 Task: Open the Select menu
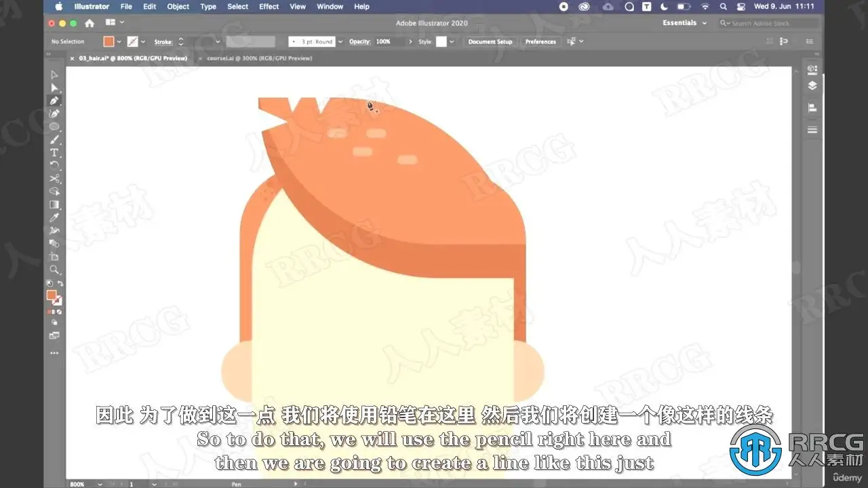(237, 7)
